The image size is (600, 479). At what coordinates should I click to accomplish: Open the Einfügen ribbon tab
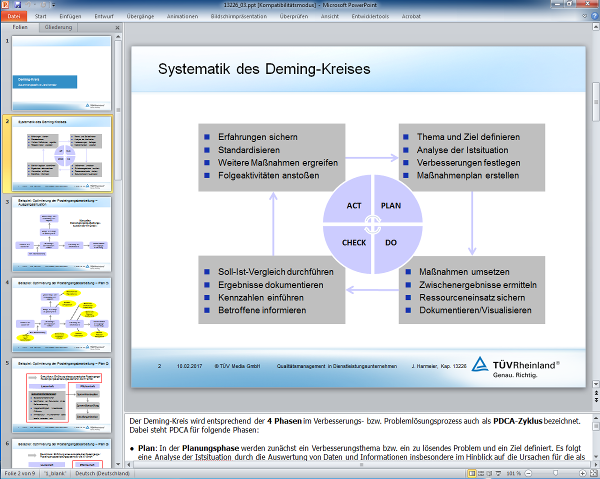tap(71, 17)
